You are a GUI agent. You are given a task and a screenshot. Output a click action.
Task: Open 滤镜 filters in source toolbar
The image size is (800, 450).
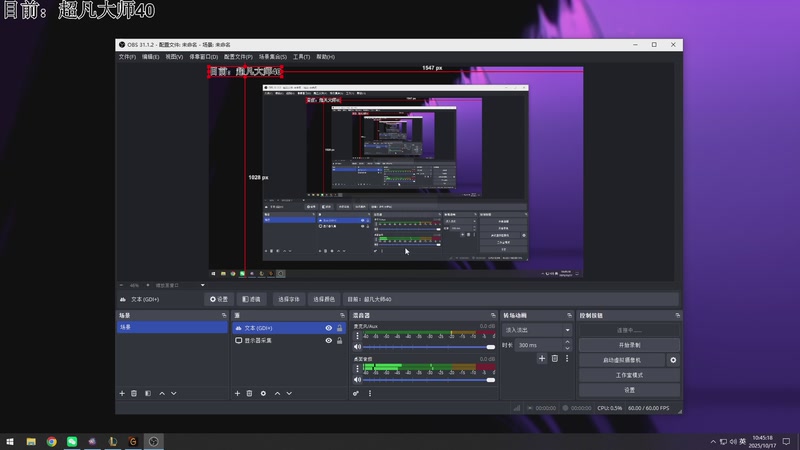[x=252, y=299]
